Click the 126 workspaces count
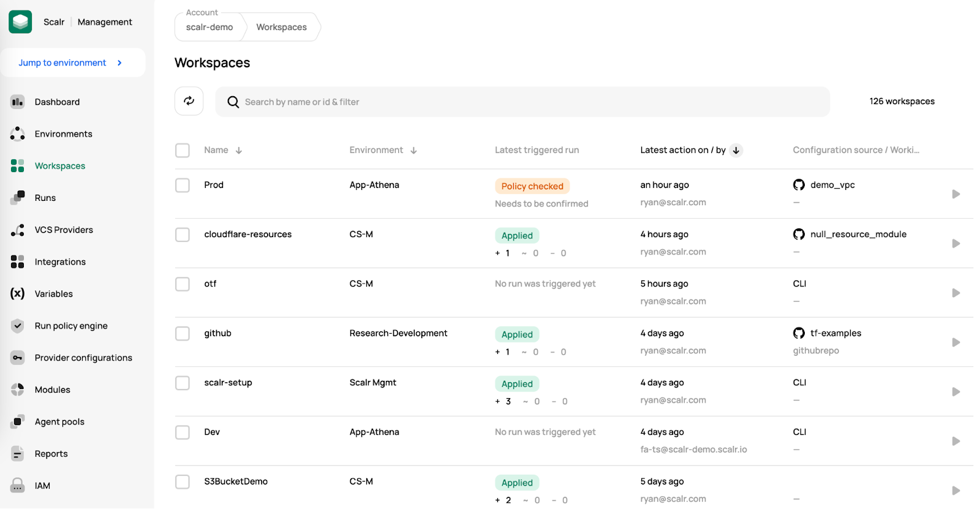980x509 pixels. click(x=902, y=101)
